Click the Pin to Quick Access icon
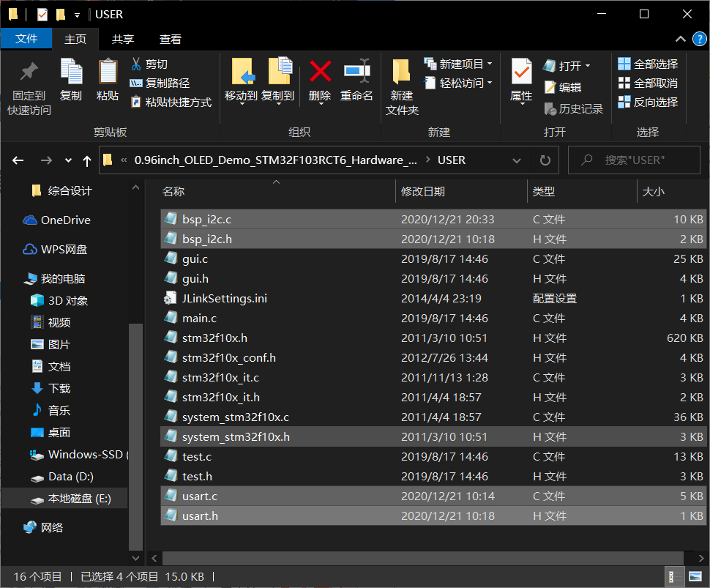Image resolution: width=710 pixels, height=588 pixels. coord(29,72)
